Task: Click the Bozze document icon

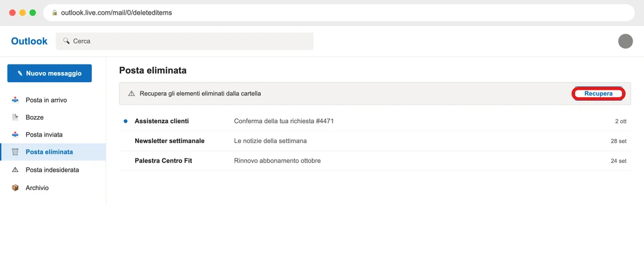Action: (15, 117)
